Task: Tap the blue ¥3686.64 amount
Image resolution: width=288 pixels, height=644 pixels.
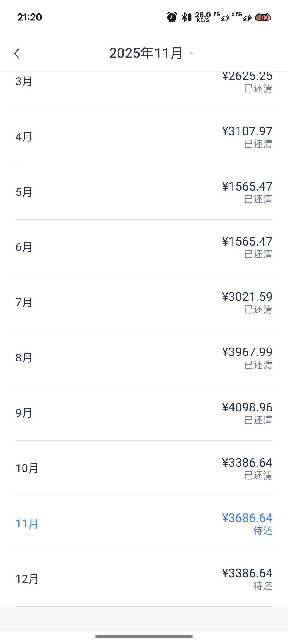Action: click(247, 518)
